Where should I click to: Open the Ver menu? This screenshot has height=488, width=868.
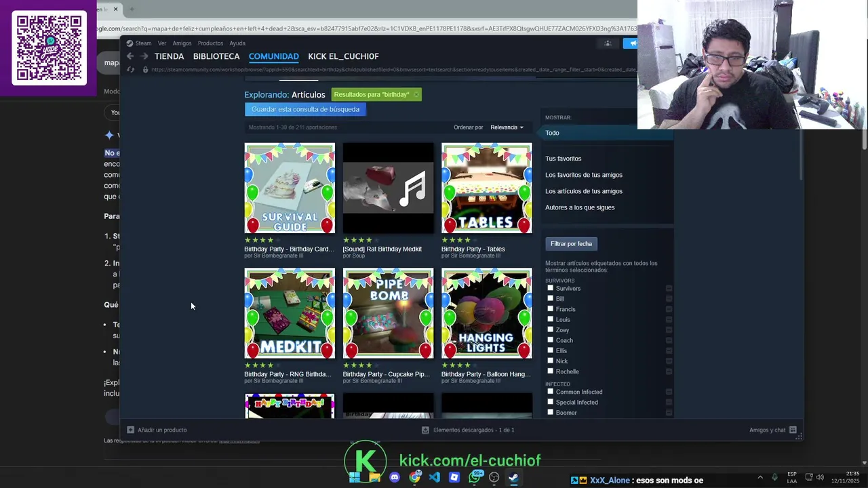pos(162,43)
